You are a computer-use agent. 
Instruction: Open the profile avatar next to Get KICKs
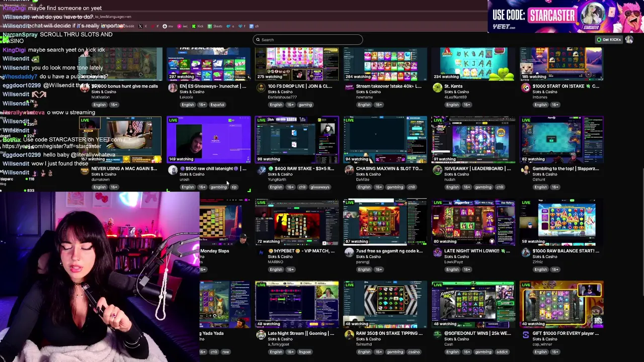click(629, 40)
